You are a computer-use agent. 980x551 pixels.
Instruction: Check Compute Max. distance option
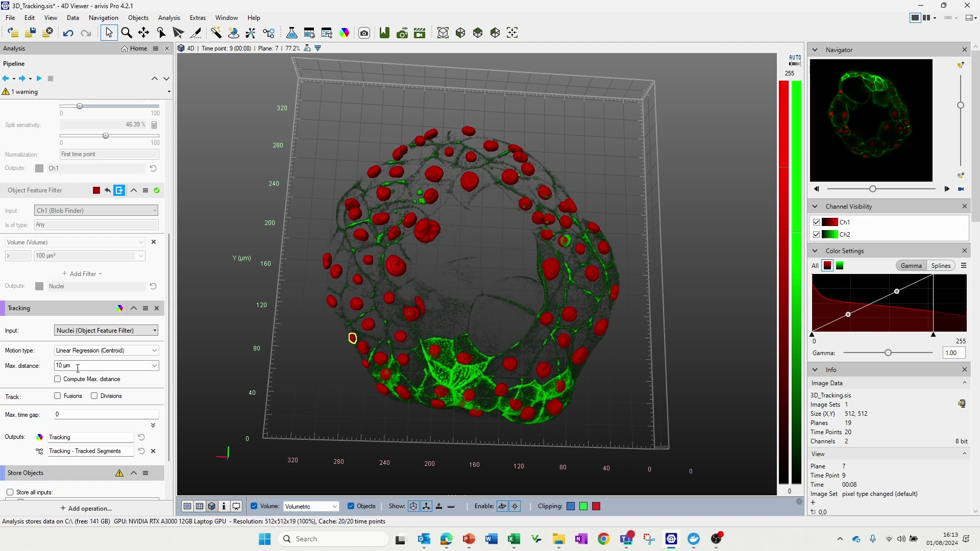[x=58, y=379]
